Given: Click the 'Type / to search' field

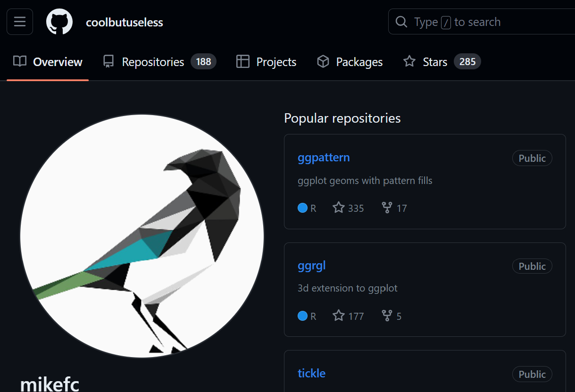Looking at the screenshot, I should 482,22.
